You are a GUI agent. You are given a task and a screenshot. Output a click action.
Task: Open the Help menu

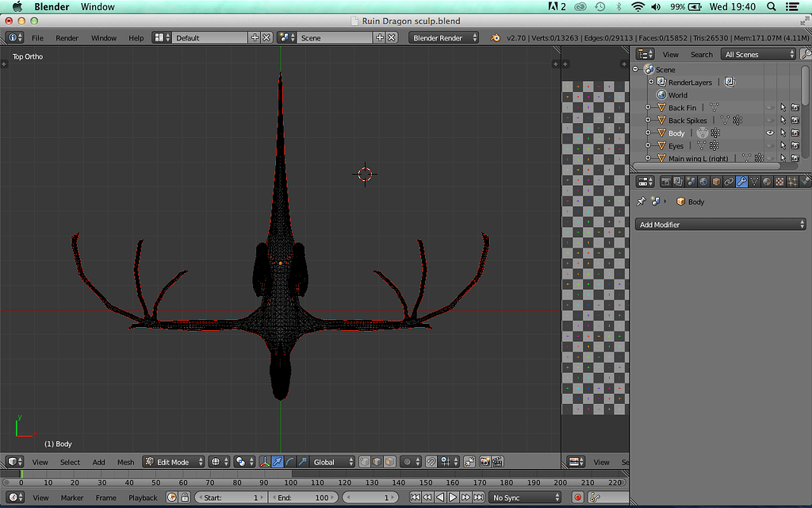pyautogui.click(x=136, y=38)
